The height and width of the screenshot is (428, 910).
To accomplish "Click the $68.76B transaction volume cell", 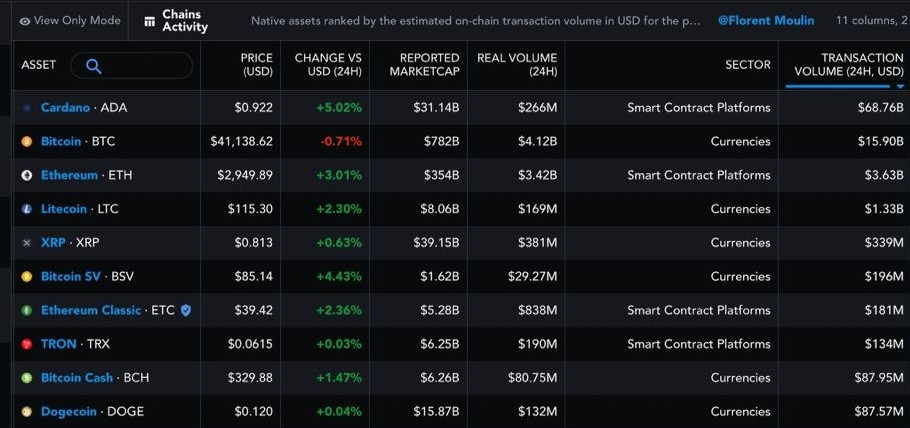I will click(880, 108).
